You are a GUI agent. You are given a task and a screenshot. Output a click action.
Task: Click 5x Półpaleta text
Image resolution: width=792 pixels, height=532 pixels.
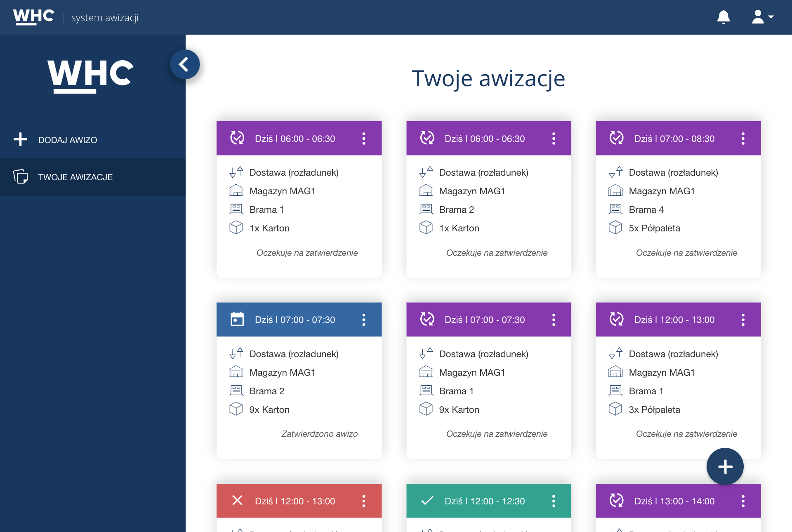pos(654,228)
